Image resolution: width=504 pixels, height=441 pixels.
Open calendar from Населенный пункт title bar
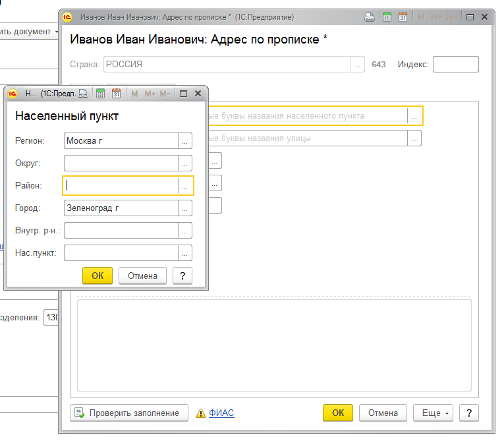(116, 94)
